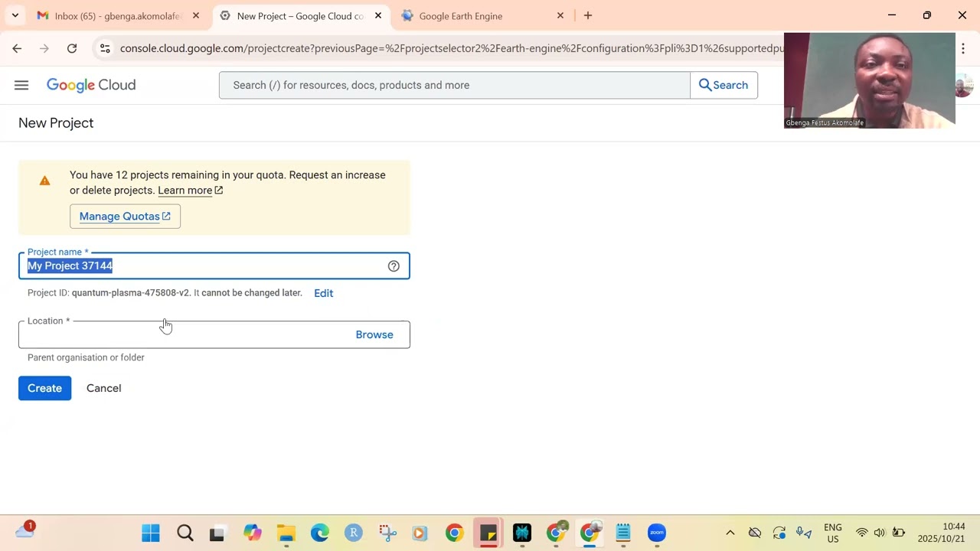Switch to the Google Earth Engine tab
980x551 pixels.
(482, 15)
